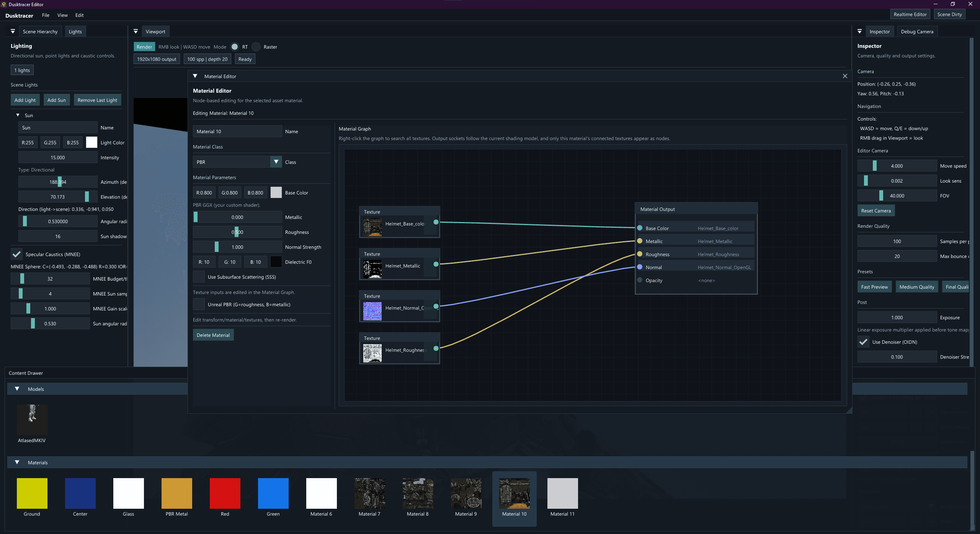The image size is (980, 534).
Task: Click the Helmet_Metallic texture preview icon
Action: [x=372, y=269]
